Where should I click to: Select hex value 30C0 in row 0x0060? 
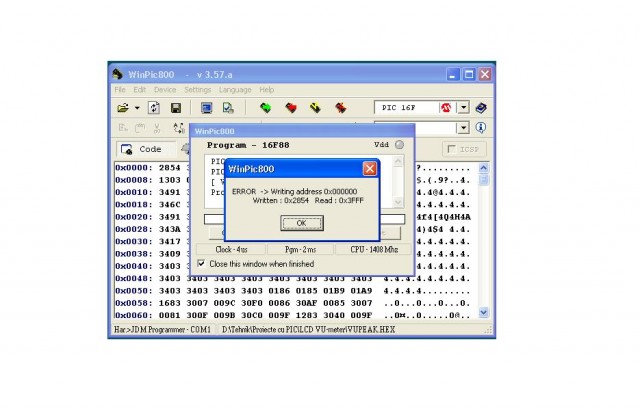[x=252, y=315]
